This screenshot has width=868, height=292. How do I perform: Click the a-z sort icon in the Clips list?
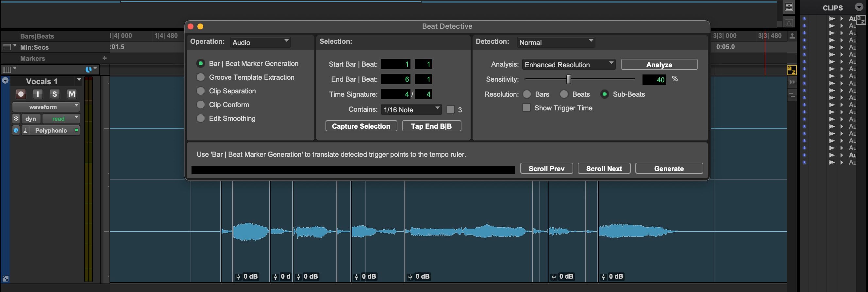point(860,20)
